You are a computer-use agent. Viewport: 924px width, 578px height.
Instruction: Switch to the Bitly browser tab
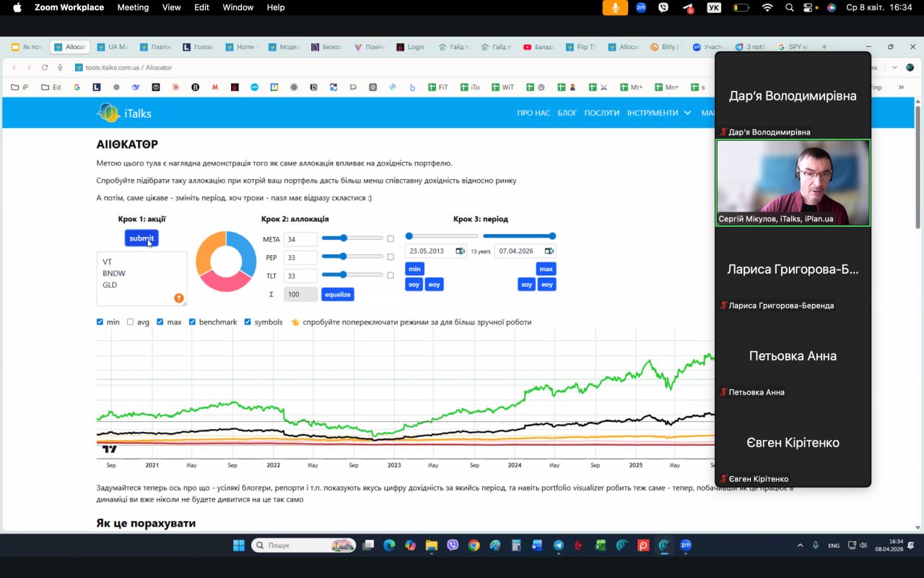(x=664, y=47)
